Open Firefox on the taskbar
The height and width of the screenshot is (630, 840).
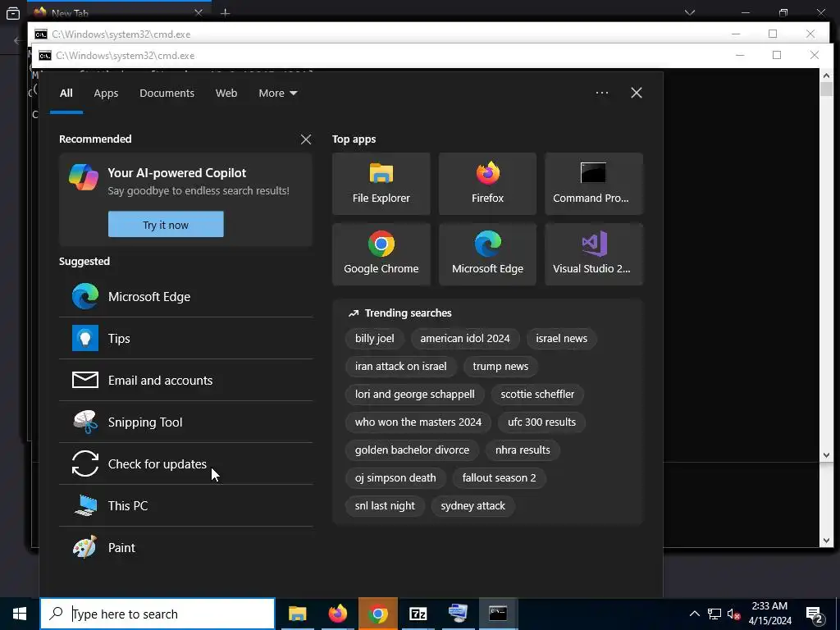click(337, 614)
